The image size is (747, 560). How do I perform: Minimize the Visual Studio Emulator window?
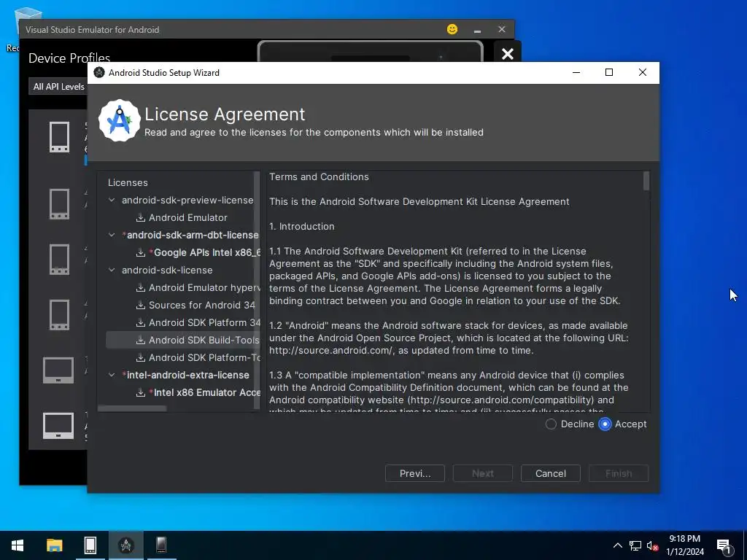477,29
